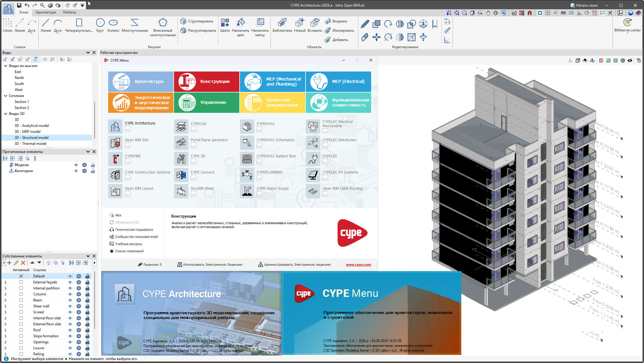Expand the Beam row in Собственные элементы

[x=5, y=300]
